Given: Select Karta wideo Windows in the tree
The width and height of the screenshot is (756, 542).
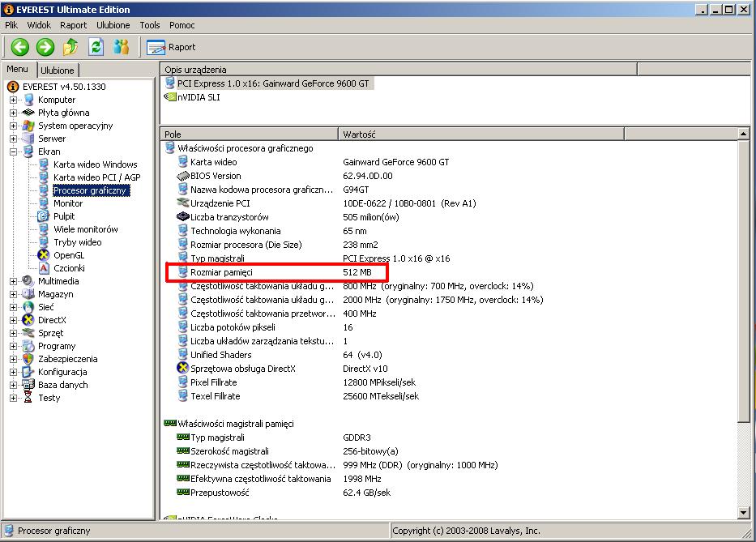Looking at the screenshot, I should click(x=96, y=164).
